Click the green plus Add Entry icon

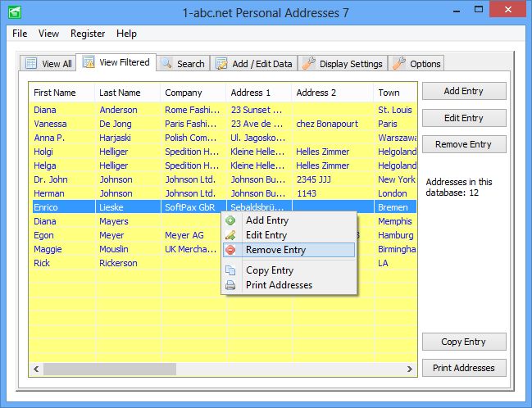(231, 220)
